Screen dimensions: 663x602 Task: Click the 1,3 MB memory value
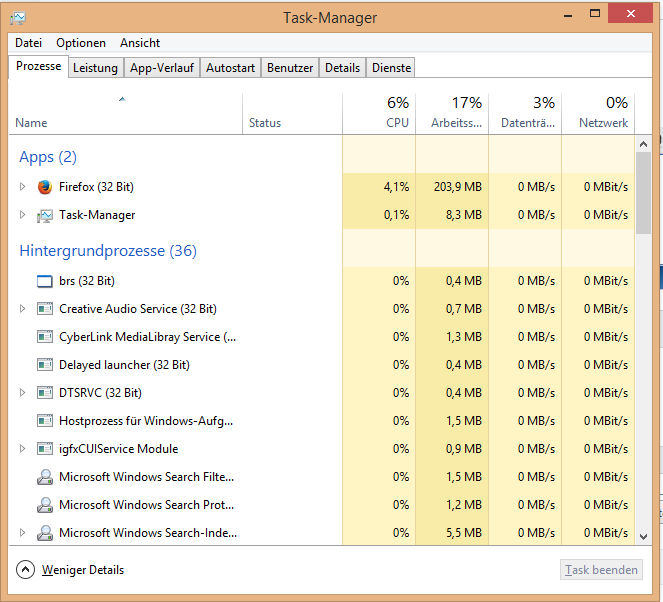tap(463, 337)
